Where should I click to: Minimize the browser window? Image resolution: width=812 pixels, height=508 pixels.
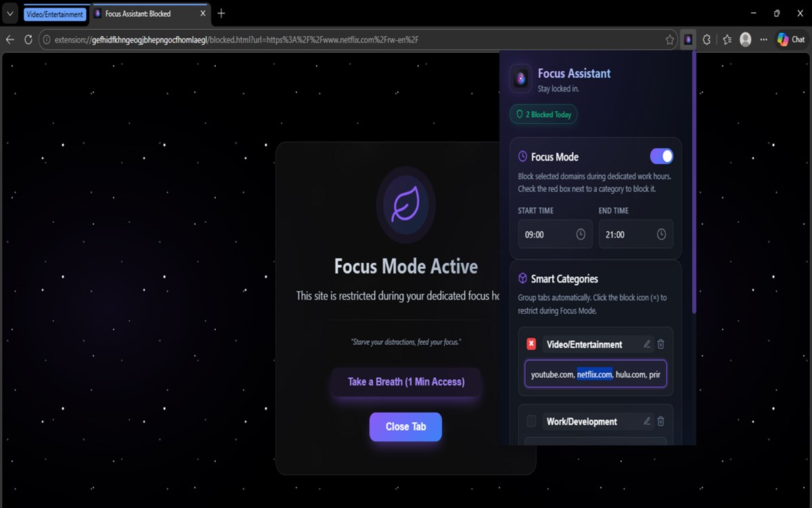click(754, 14)
